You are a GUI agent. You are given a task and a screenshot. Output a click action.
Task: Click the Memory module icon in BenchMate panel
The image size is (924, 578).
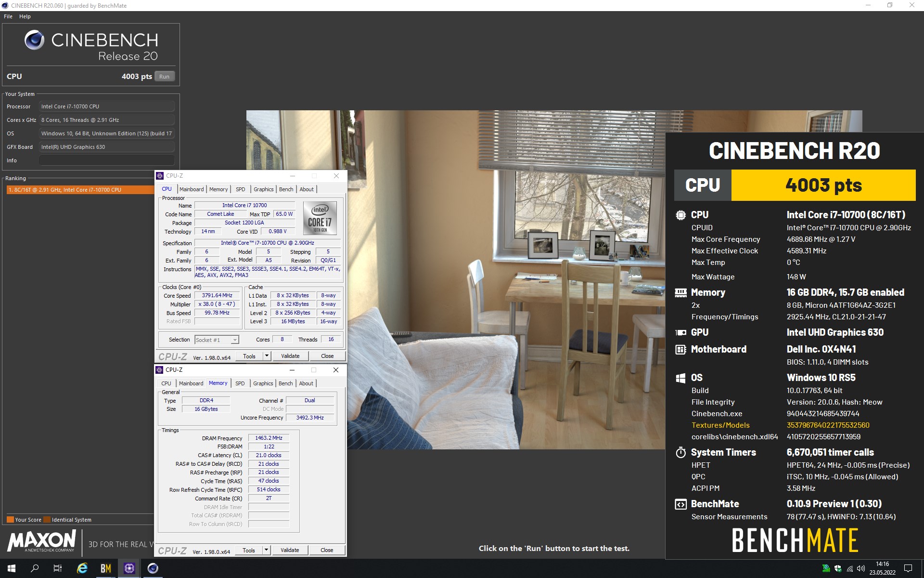[x=680, y=292]
